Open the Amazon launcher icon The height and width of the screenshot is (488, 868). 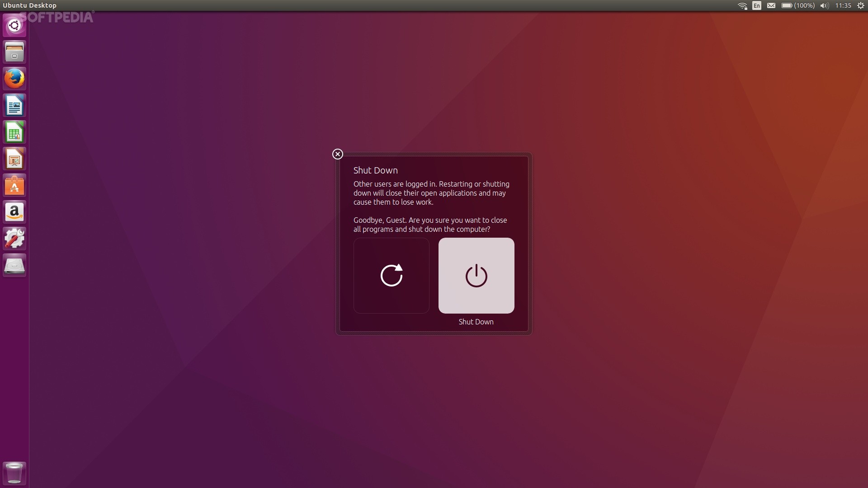click(14, 212)
